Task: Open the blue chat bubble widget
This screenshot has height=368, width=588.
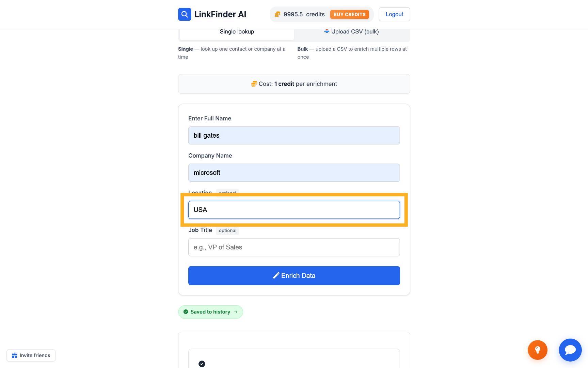Action: tap(570, 350)
